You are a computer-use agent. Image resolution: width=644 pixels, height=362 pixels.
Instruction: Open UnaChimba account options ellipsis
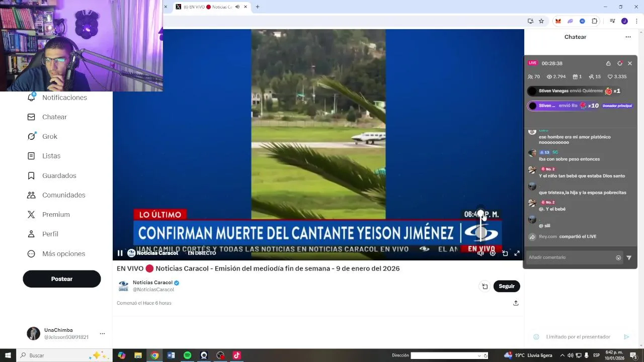102,333
